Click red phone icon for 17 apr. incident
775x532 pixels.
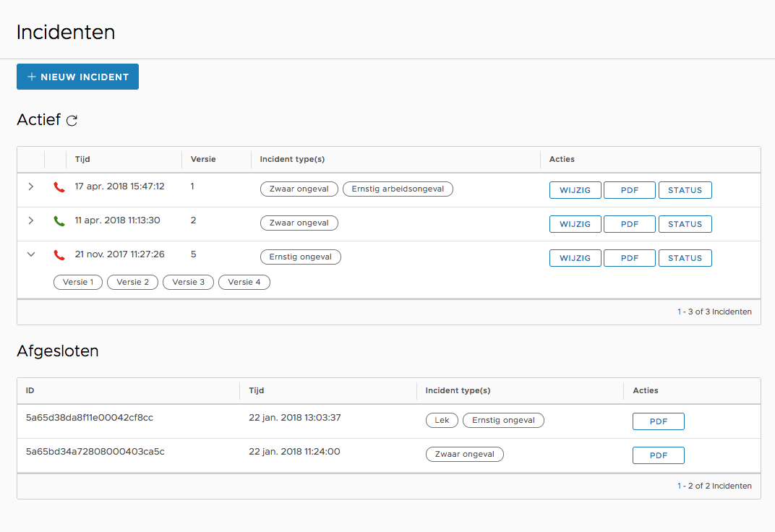[x=59, y=187]
